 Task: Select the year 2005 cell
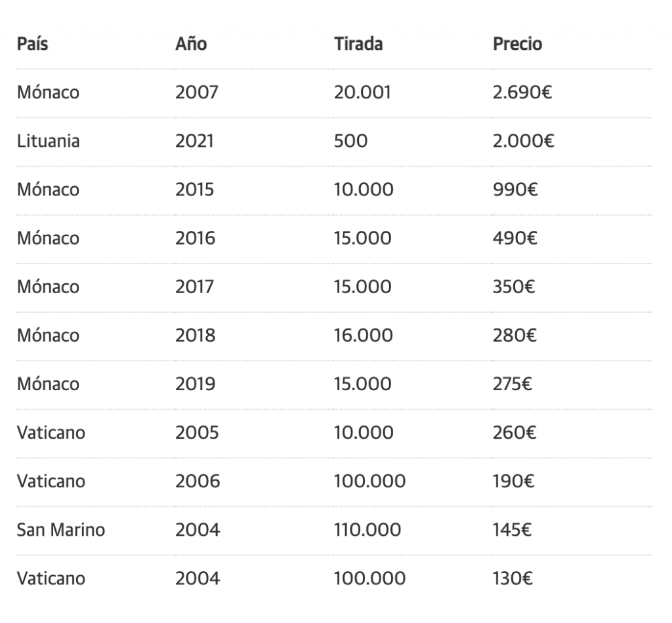197,432
